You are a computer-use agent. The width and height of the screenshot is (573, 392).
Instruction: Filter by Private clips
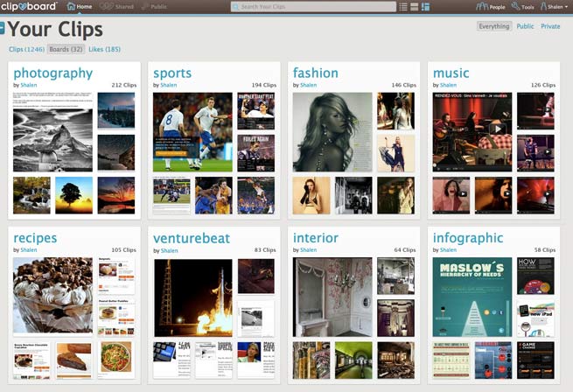pos(550,26)
